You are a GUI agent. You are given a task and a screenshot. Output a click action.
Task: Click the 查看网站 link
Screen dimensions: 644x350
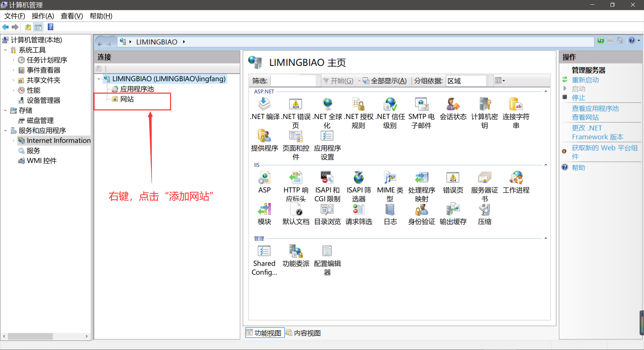[585, 117]
